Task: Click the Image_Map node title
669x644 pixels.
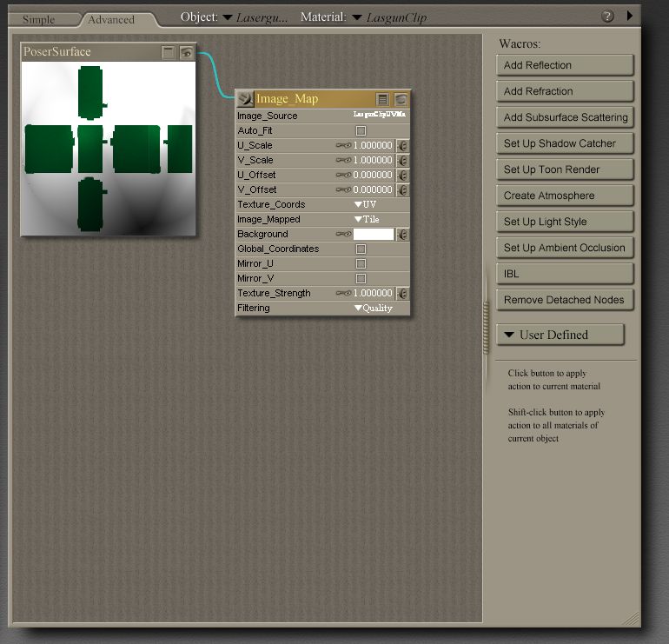Action: tap(287, 99)
